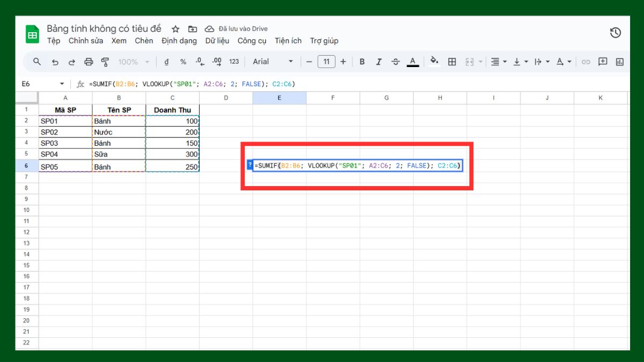The height and width of the screenshot is (362, 644).
Task: Open text rotation dropdown
Action: pos(563,62)
